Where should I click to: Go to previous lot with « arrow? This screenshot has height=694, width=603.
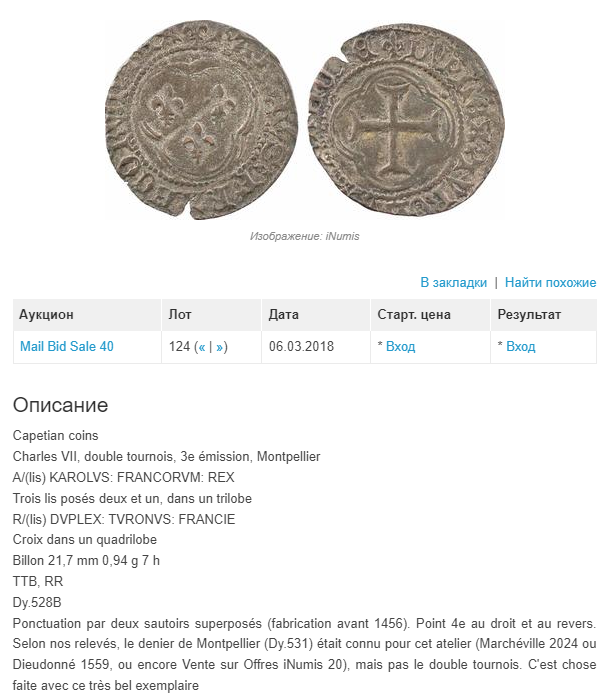click(x=202, y=347)
